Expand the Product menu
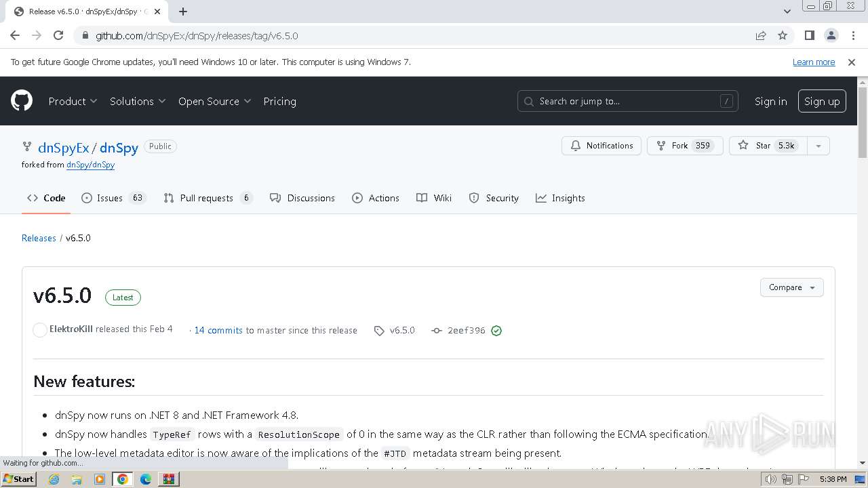 click(x=73, y=101)
